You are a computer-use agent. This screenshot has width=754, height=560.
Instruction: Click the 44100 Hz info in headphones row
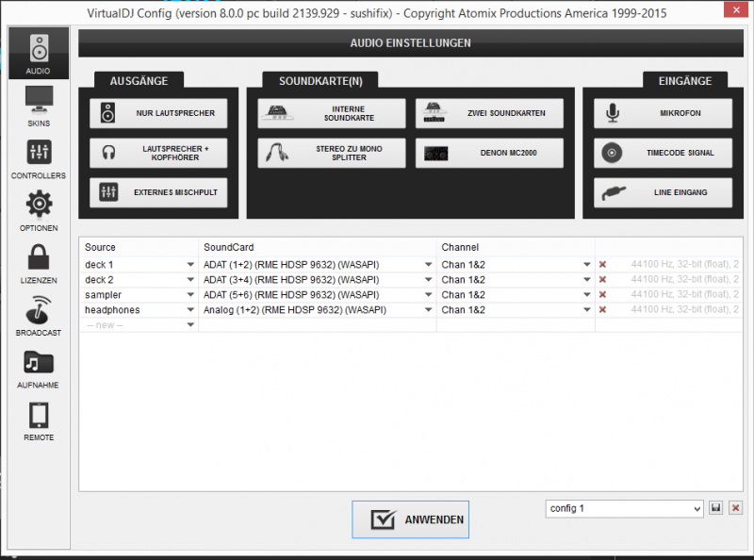point(685,309)
